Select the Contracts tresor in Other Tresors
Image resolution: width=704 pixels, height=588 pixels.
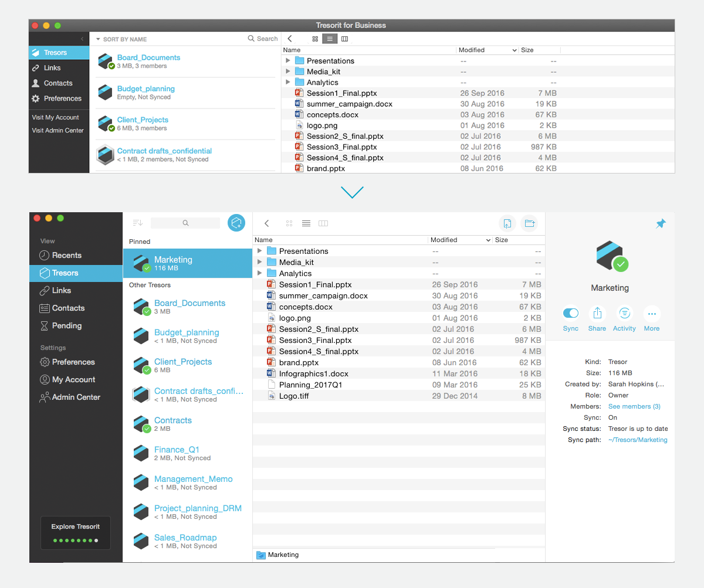click(x=188, y=424)
